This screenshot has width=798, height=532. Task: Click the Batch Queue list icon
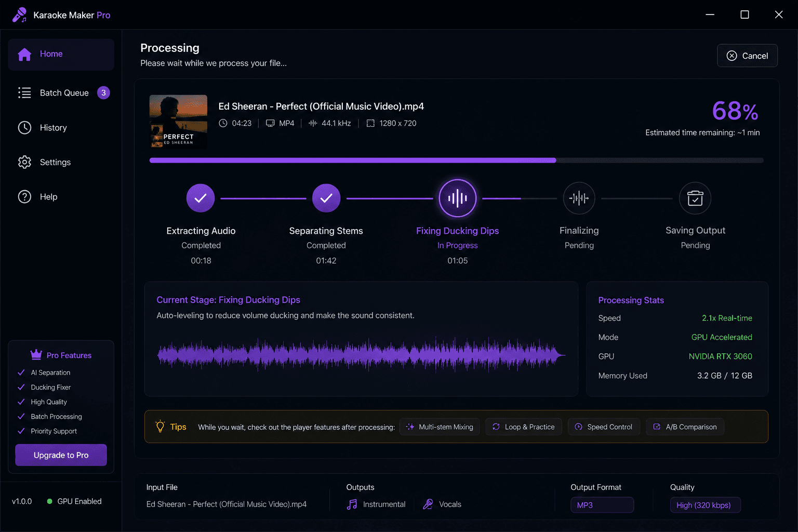(24, 93)
